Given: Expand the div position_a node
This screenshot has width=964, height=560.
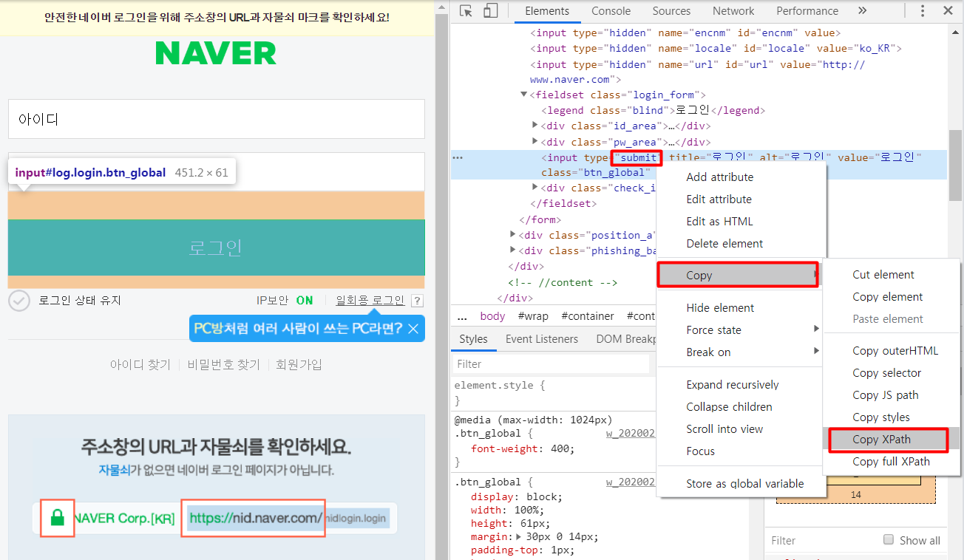Looking at the screenshot, I should click(513, 235).
